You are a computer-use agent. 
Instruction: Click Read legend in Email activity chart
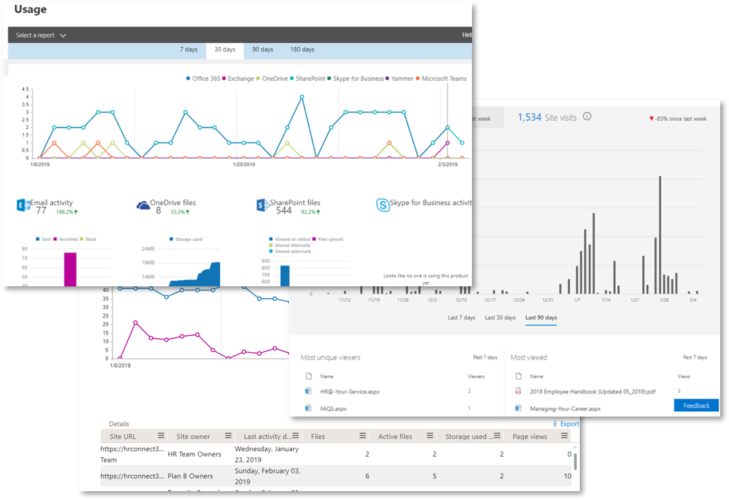click(87, 239)
